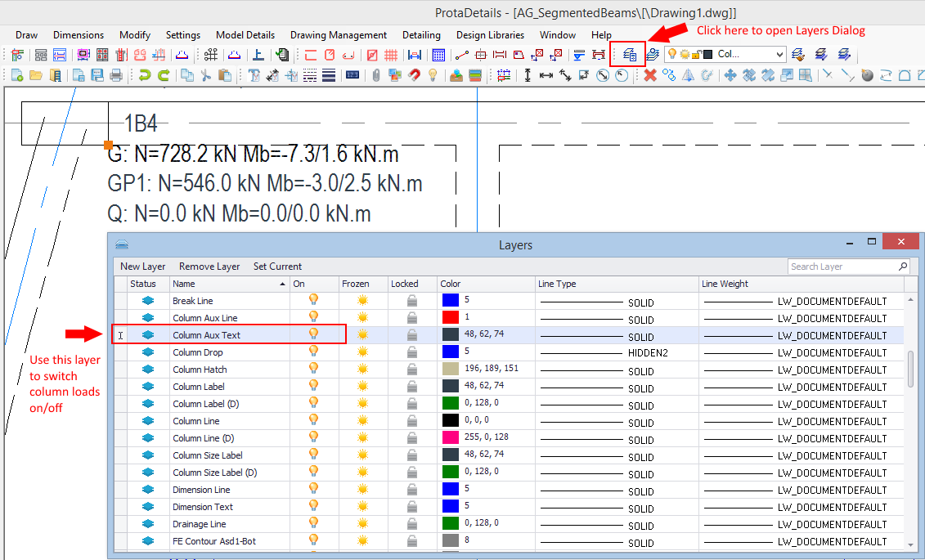Image resolution: width=925 pixels, height=560 pixels.
Task: Open the Detailing menu
Action: point(421,35)
